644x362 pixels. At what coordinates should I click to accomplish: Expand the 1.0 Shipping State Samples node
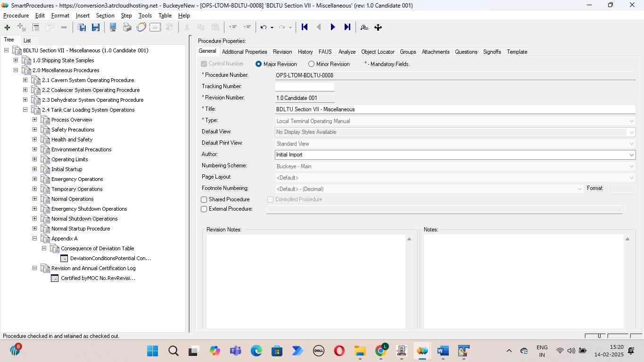[x=16, y=60]
